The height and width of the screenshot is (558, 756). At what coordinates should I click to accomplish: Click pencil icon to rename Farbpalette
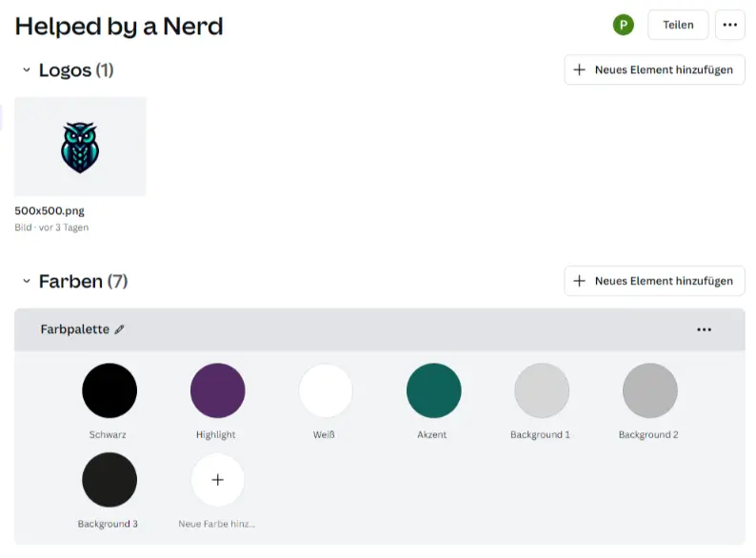[x=120, y=329]
